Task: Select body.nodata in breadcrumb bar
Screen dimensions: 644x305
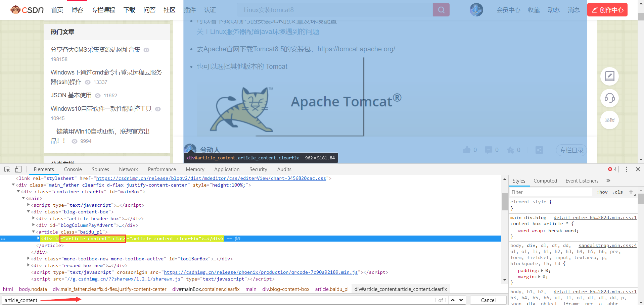Action: pyautogui.click(x=33, y=289)
